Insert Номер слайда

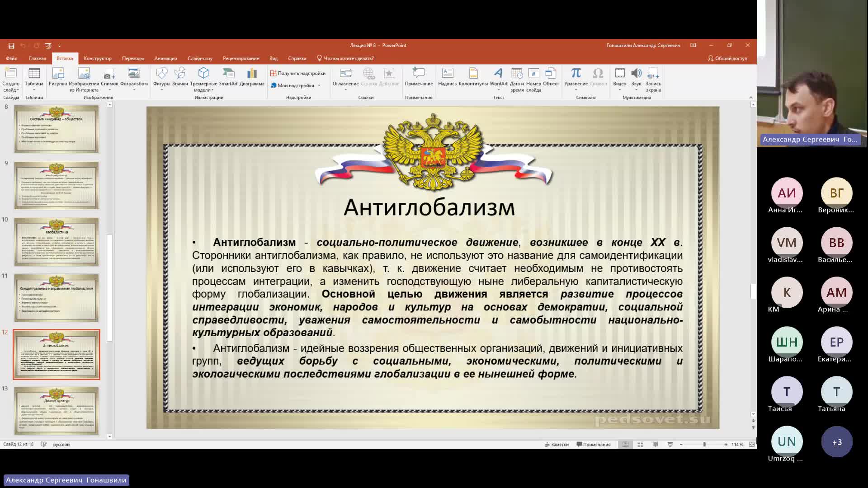[x=533, y=80]
